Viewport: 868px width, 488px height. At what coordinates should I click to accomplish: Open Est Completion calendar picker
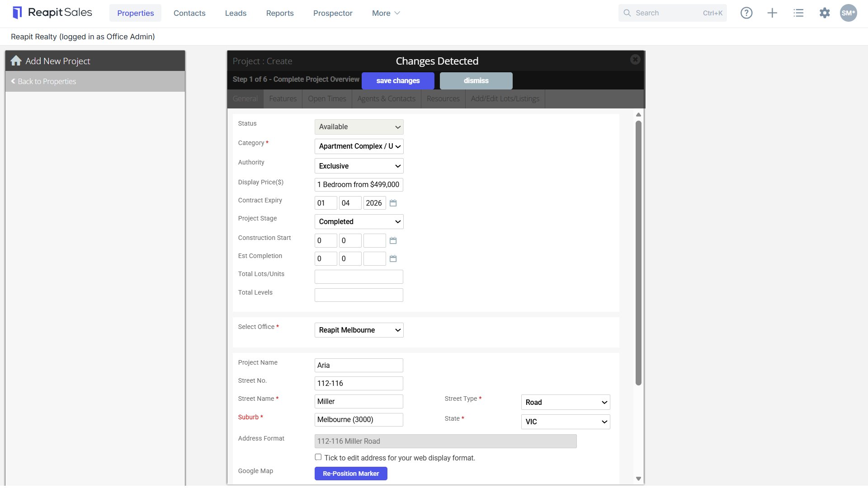[393, 259]
